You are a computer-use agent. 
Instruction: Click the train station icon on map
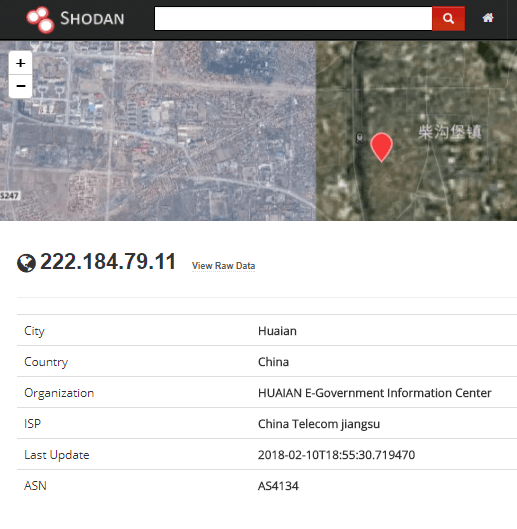360,138
